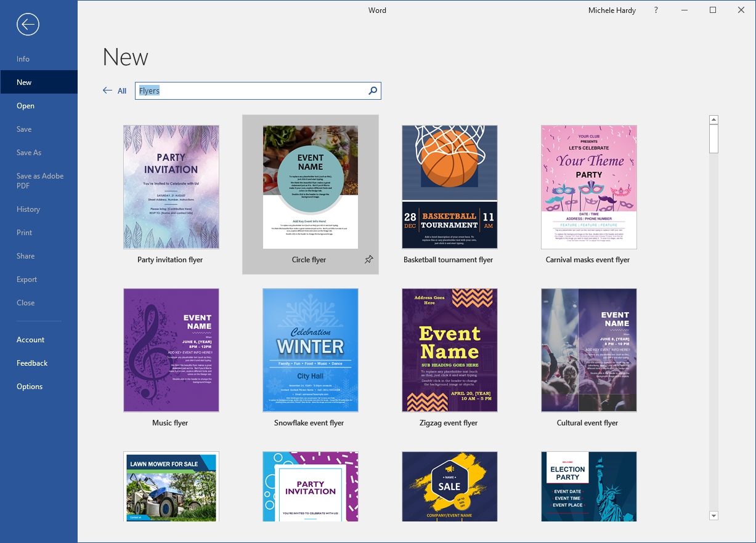This screenshot has width=756, height=543.
Task: Select the Basketball tournament flyer template
Action: 449,187
